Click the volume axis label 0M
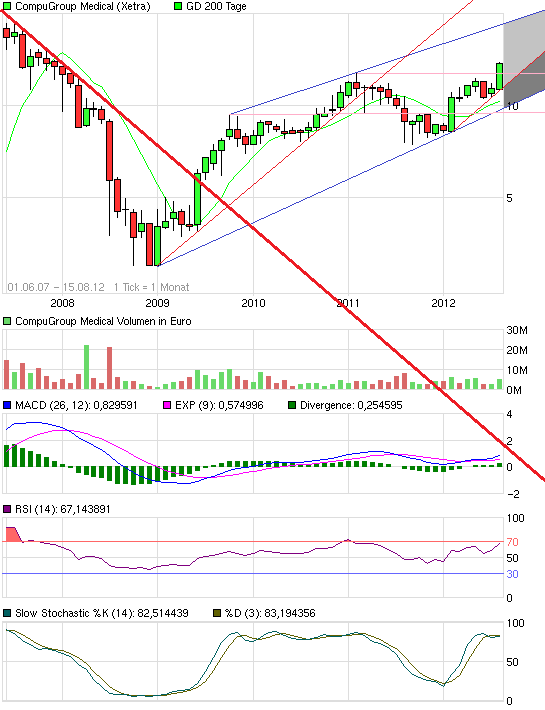 coord(514,390)
